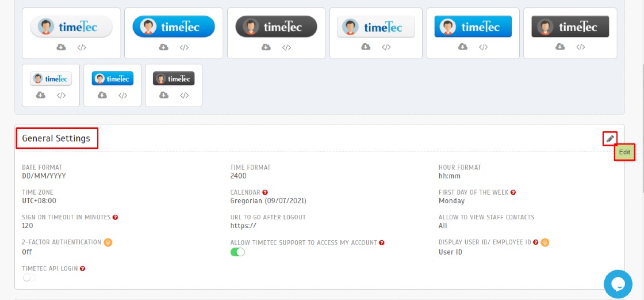Screen dimensions: 644x300
Task: Click the General Settings heading
Action: [x=56, y=138]
